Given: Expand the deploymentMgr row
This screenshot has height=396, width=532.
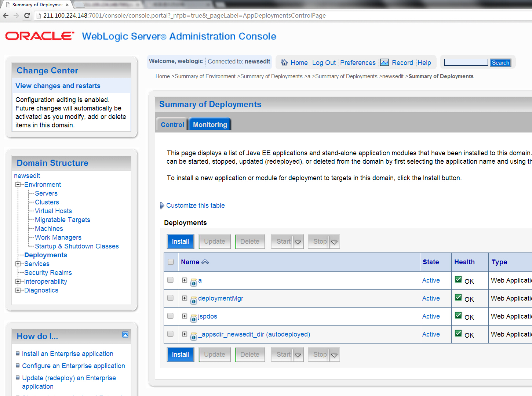Looking at the screenshot, I should pyautogui.click(x=185, y=298).
